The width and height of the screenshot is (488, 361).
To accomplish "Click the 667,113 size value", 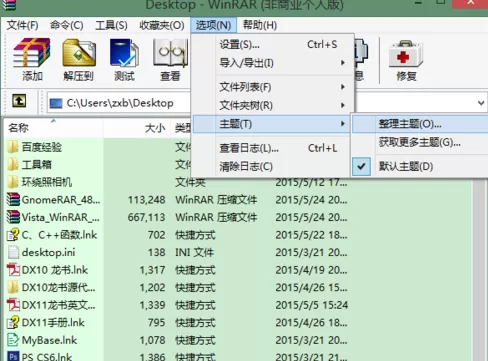I will 146,217.
